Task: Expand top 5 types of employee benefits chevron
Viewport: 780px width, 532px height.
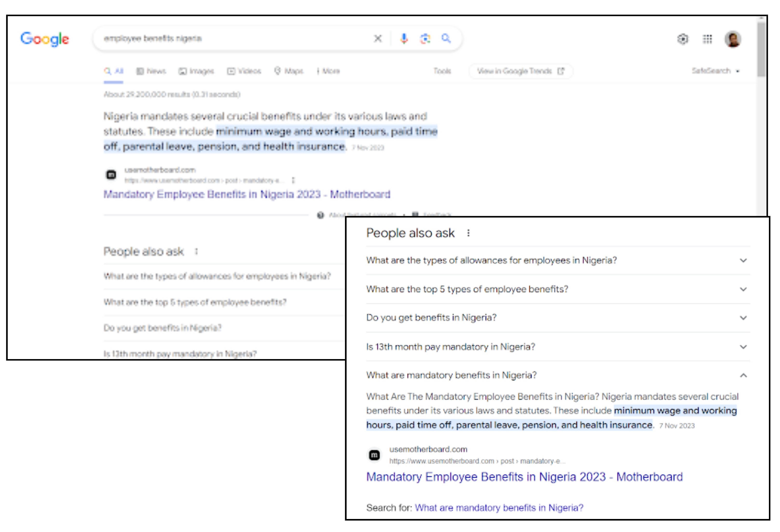Action: 743,289
